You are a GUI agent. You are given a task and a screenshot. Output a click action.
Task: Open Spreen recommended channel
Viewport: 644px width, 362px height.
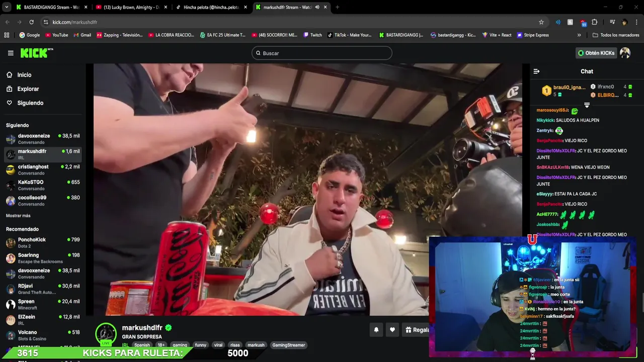click(43, 304)
